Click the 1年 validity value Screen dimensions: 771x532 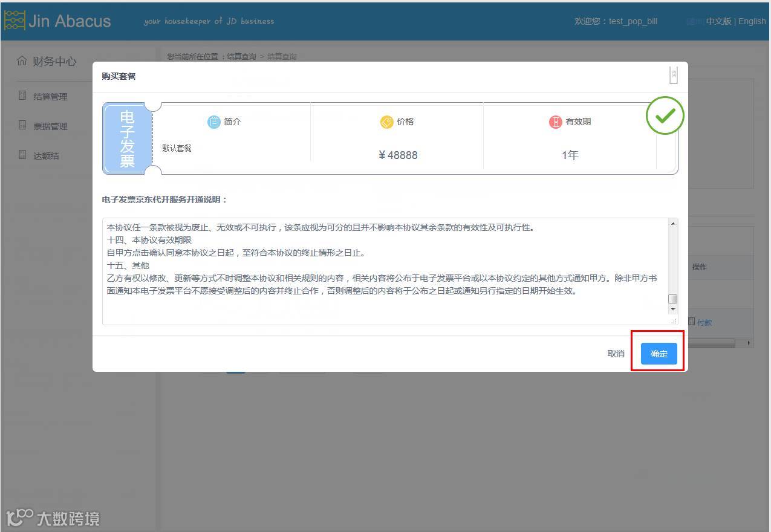click(x=570, y=155)
